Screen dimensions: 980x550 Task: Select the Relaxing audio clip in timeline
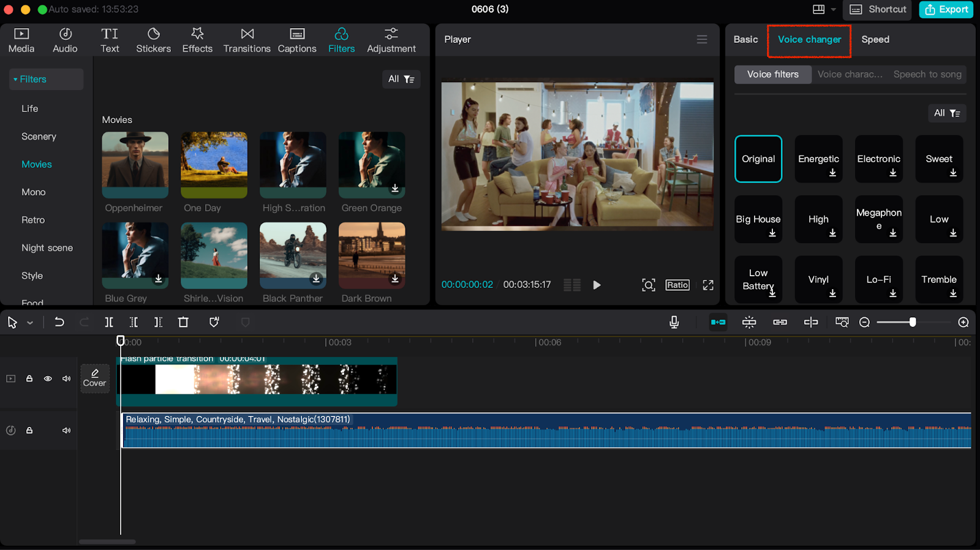pos(546,431)
